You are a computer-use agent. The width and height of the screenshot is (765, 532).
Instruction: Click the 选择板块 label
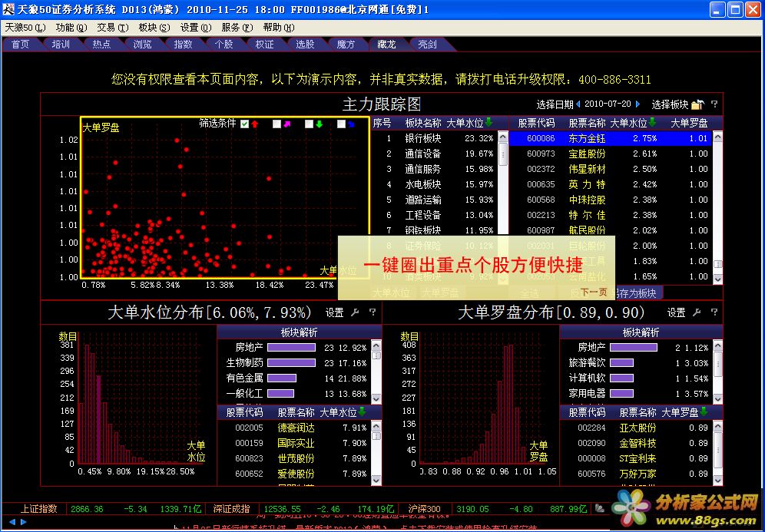coord(670,104)
